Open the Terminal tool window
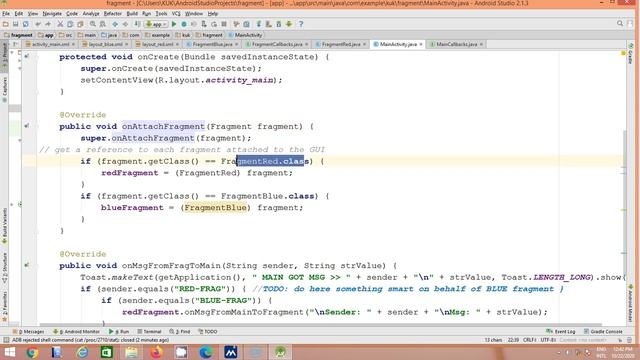Viewport: 640px width, 360px height. [x=149, y=331]
